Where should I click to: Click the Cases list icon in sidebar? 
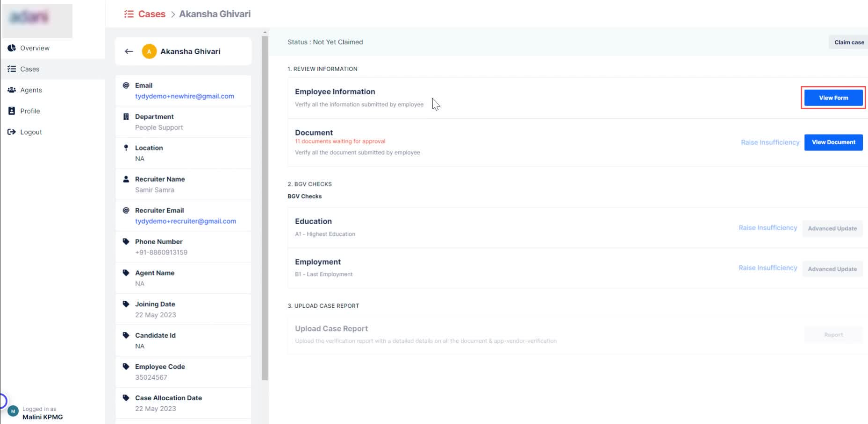[x=12, y=69]
